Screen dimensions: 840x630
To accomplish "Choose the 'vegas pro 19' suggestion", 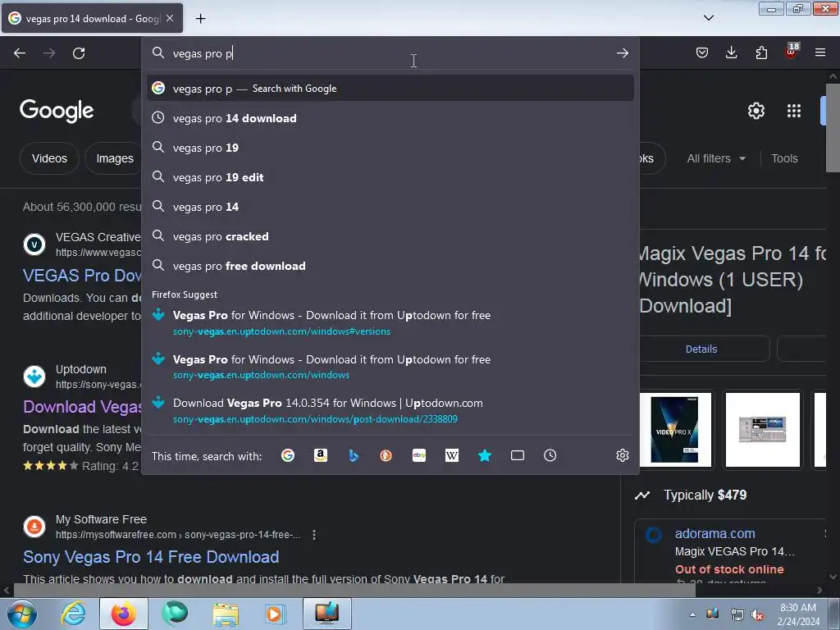I will 390,148.
